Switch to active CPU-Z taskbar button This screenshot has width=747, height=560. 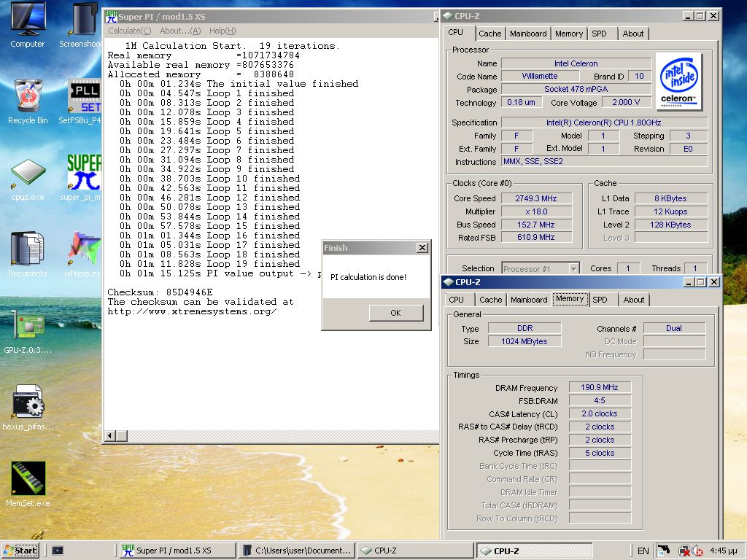pyautogui.click(x=535, y=551)
